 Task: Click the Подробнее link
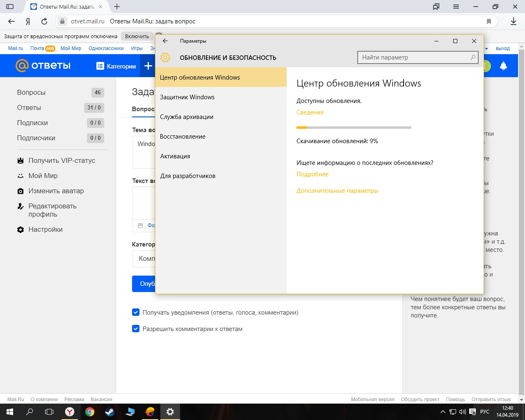pos(313,174)
